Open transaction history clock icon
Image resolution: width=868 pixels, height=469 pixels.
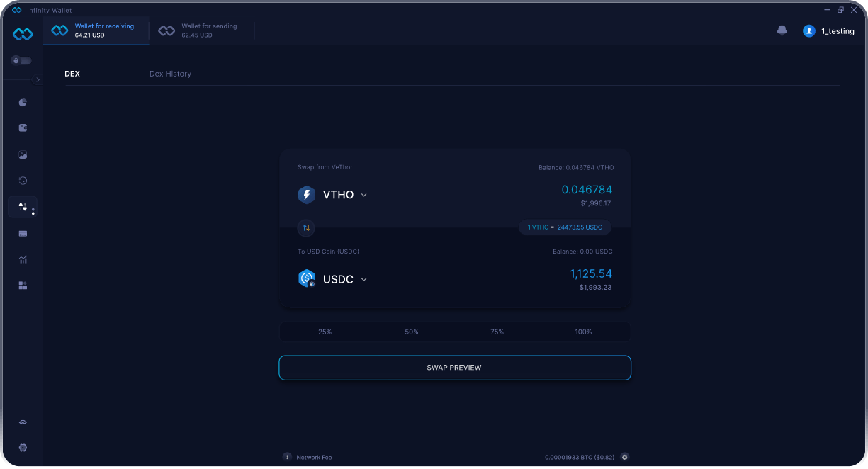pyautogui.click(x=23, y=181)
